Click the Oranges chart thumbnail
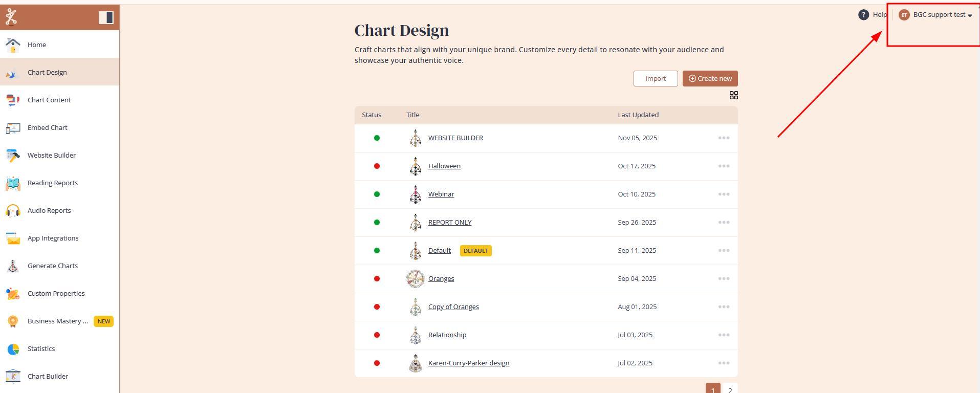Viewport: 980px width, 393px height. 415,279
